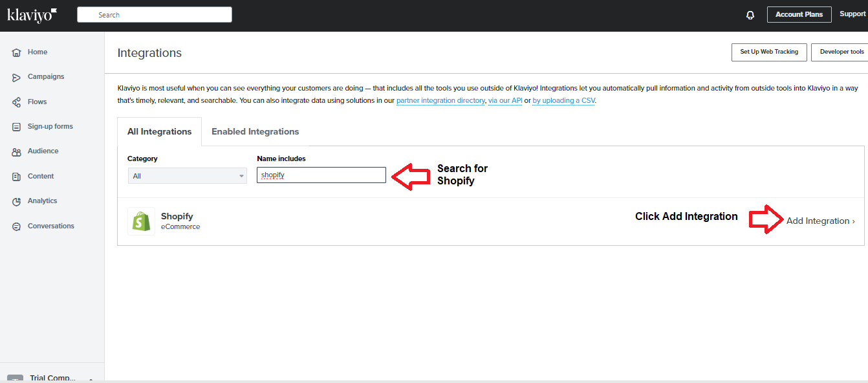Open the by uploading a CSV link

point(564,100)
